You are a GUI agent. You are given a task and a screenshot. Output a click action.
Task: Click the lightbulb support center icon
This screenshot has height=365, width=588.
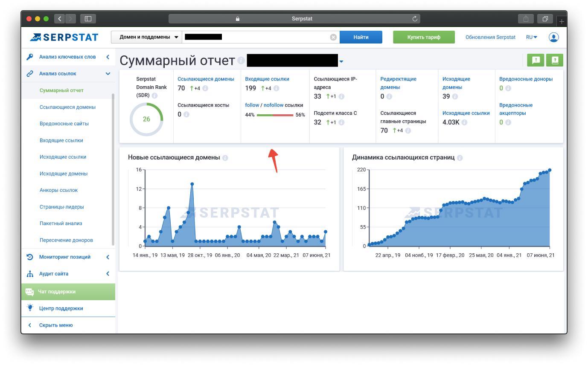pos(29,308)
